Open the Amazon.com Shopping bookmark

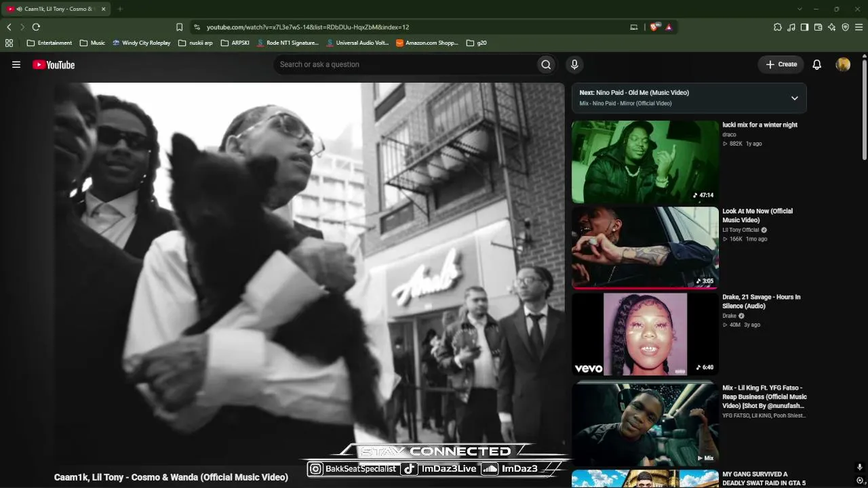pos(427,43)
